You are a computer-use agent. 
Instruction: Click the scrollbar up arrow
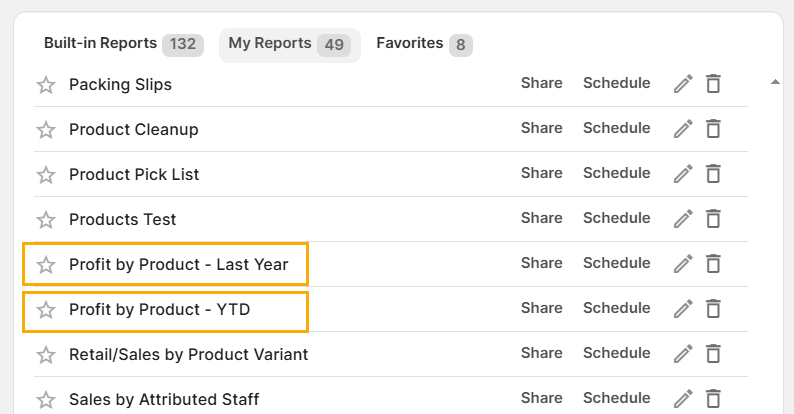pyautogui.click(x=775, y=82)
